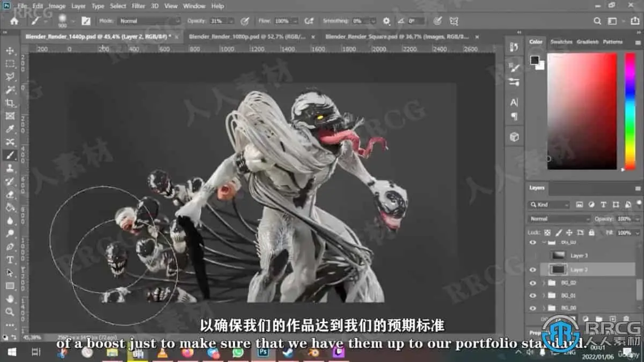The height and width of the screenshot is (362, 644).
Task: Open the Search magnifier at top right
Action: pos(597,21)
